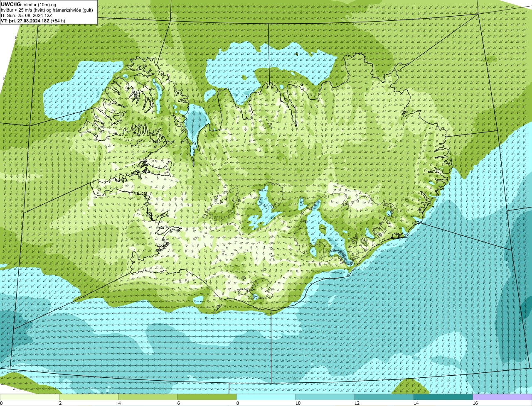Click the '6' label on the color scale
Screen dimensions: 532x406
coord(178,403)
